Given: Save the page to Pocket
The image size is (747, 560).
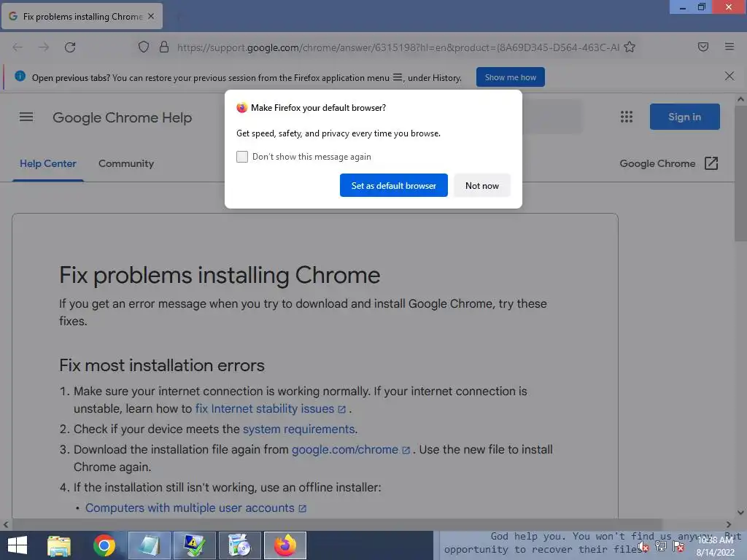Looking at the screenshot, I should [x=703, y=47].
